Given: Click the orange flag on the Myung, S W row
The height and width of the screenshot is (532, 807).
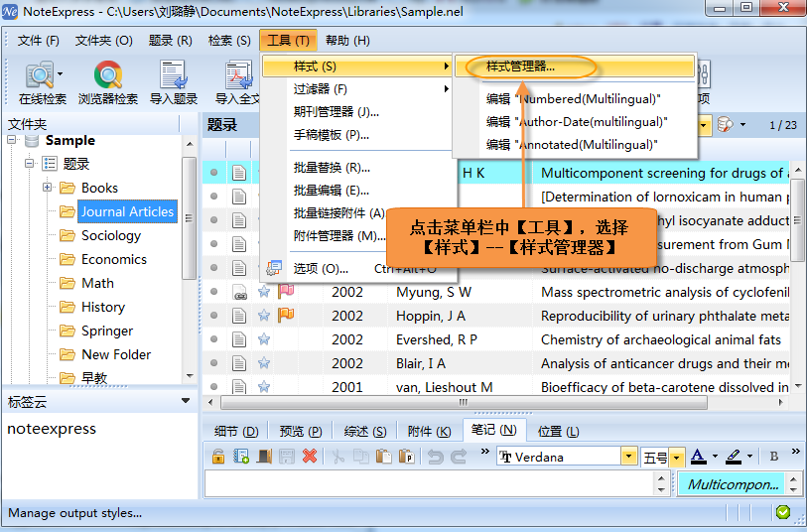Looking at the screenshot, I should click(286, 291).
